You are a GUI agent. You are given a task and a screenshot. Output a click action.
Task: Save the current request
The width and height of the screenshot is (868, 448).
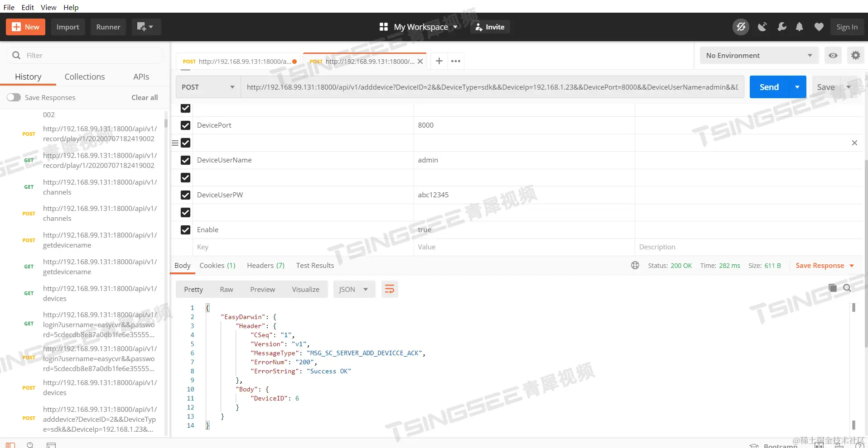825,87
